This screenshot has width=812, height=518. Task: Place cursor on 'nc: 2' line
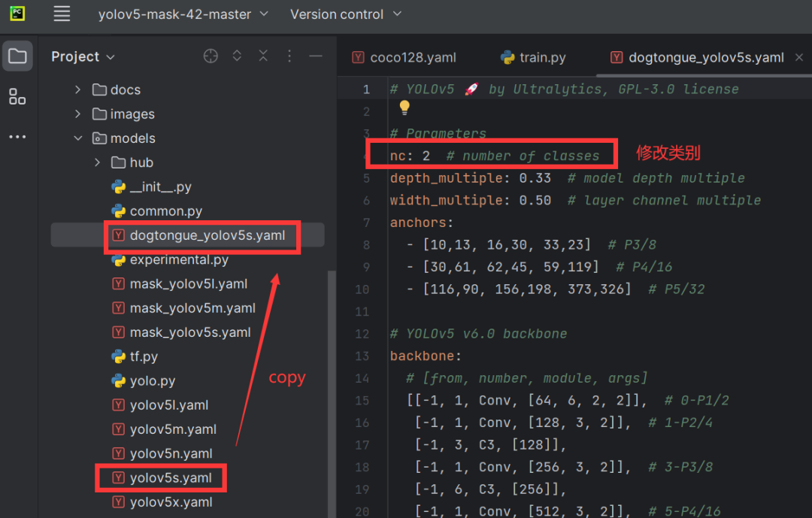click(495, 156)
